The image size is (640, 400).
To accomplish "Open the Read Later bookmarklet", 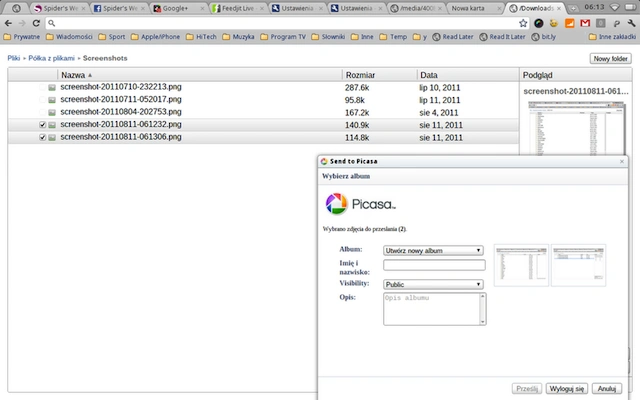I will click(x=453, y=37).
